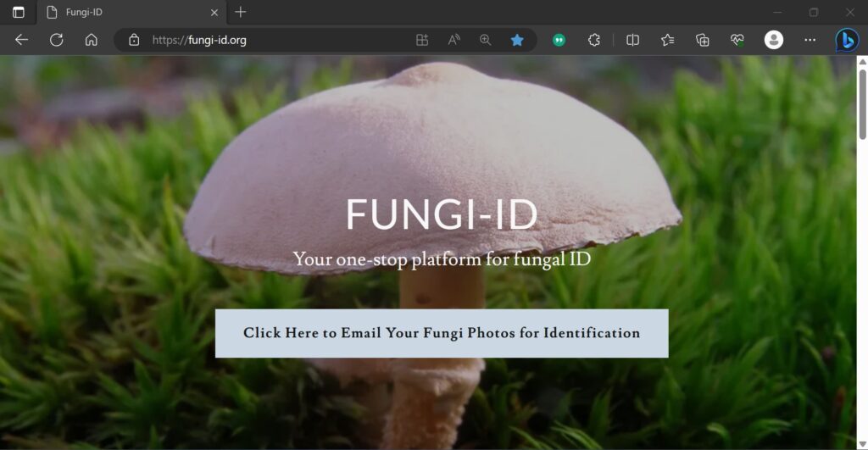Click the scrollbar down arrow
This screenshot has width=868, height=450.
[862, 444]
